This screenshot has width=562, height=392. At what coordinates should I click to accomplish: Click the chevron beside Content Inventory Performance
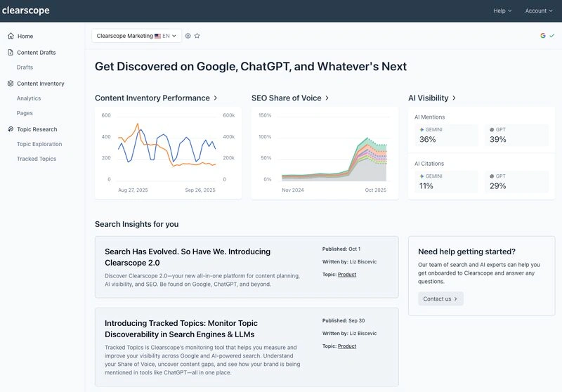pyautogui.click(x=216, y=98)
